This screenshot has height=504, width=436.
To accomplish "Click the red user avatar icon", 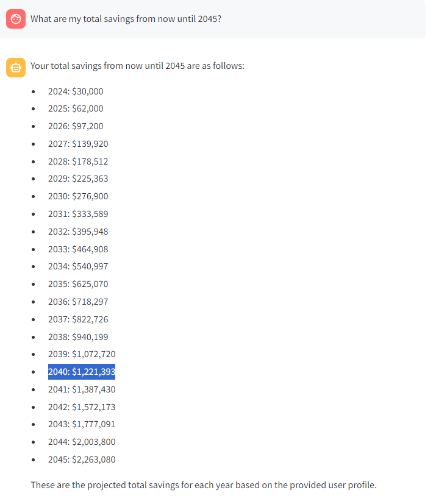I will tap(16, 19).
